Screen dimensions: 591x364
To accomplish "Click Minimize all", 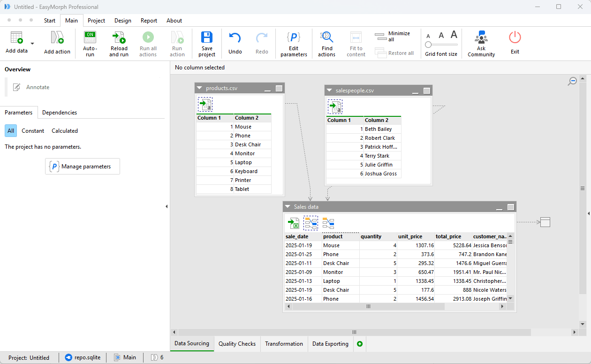I will 393,36.
